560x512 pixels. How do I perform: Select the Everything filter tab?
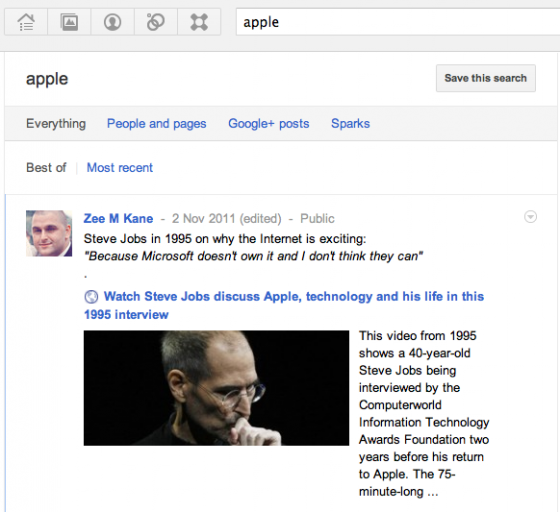[x=56, y=124]
